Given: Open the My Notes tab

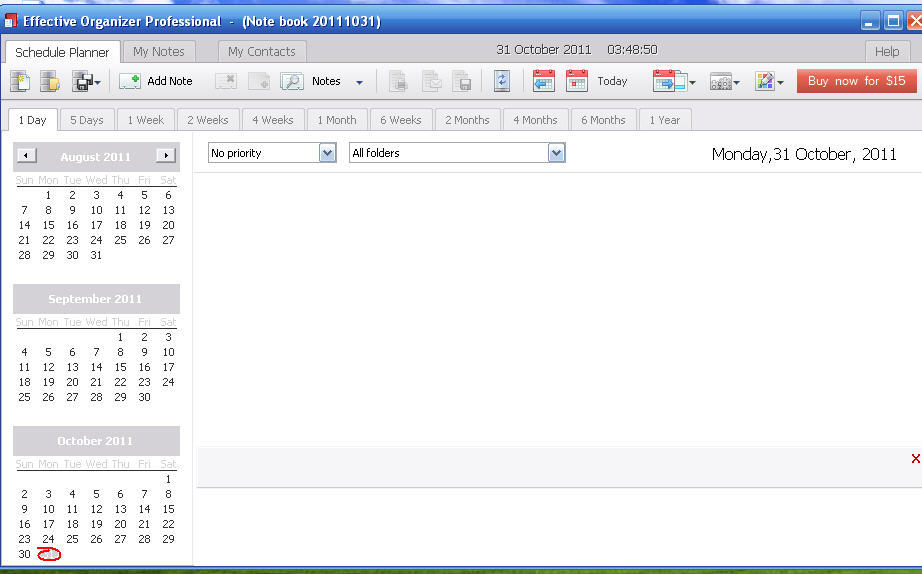Looking at the screenshot, I should point(159,52).
